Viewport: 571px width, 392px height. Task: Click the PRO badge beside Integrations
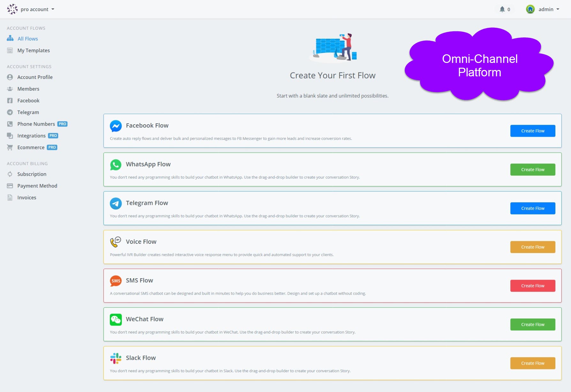tap(53, 136)
